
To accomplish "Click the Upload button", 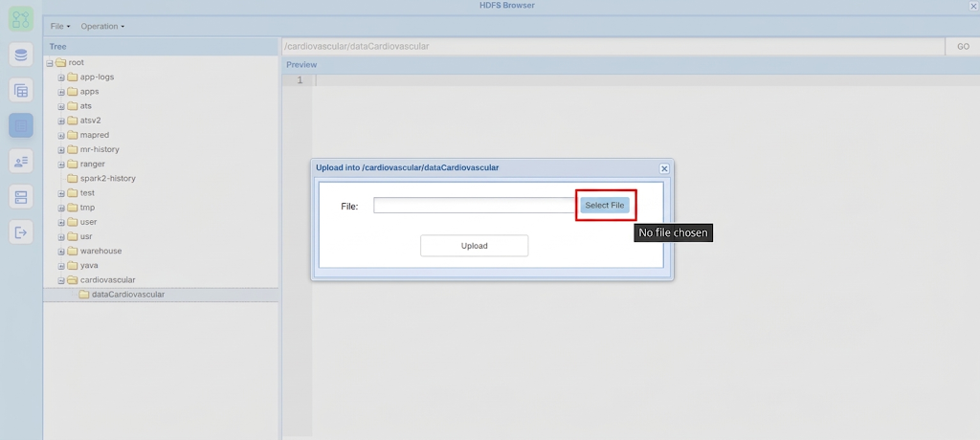I will [475, 246].
